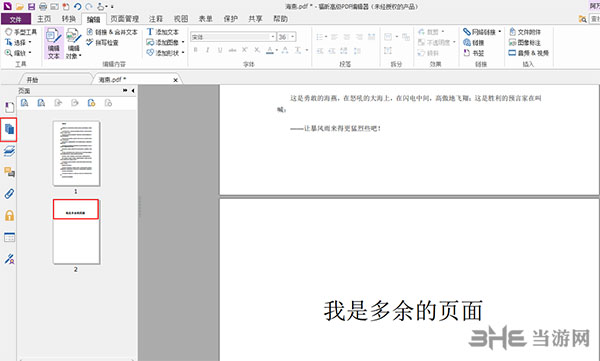The height and width of the screenshot is (361, 600).
Task: Click the second page-panel toolbar icon
Action: [41, 103]
